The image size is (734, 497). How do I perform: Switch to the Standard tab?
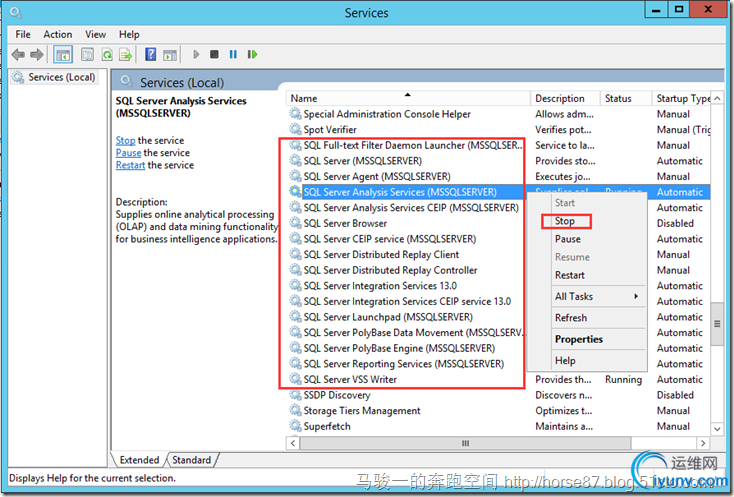191,460
